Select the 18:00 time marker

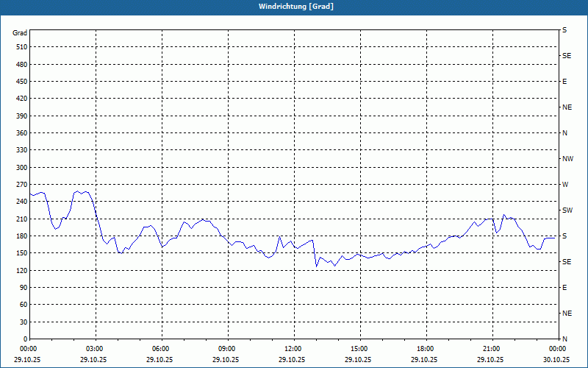point(425,349)
